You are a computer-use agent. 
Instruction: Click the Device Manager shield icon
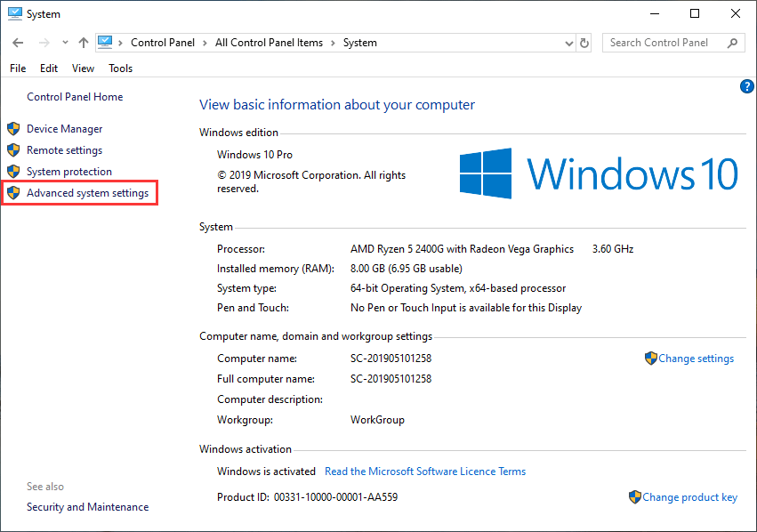pyautogui.click(x=13, y=129)
